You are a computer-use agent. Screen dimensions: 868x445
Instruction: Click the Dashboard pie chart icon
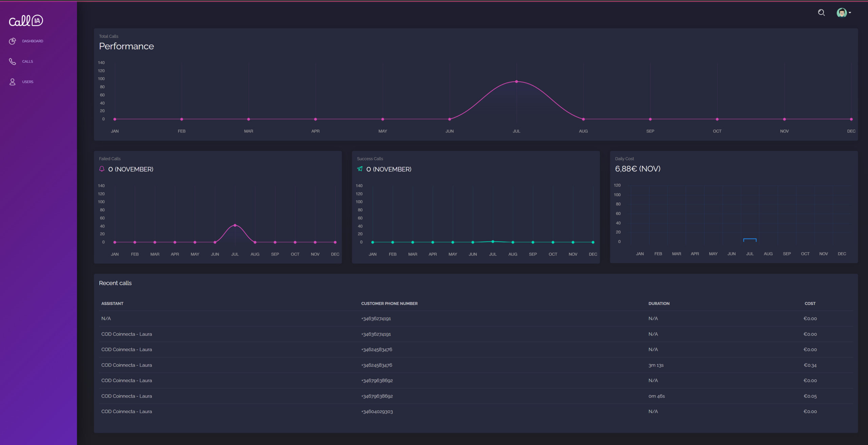tap(13, 41)
